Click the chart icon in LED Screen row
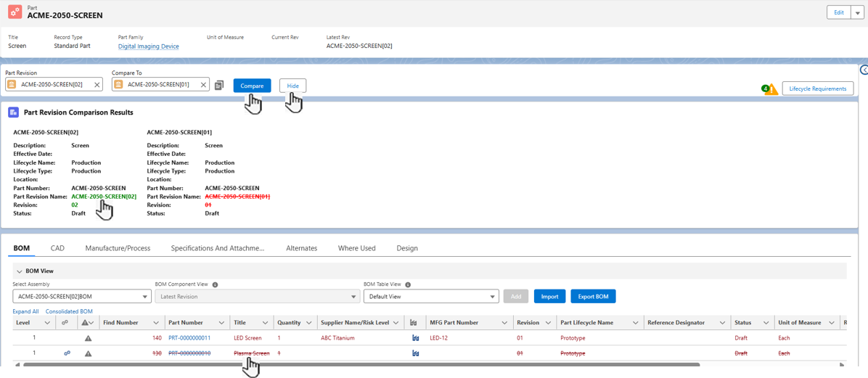This screenshot has height=378, width=868. (x=415, y=338)
